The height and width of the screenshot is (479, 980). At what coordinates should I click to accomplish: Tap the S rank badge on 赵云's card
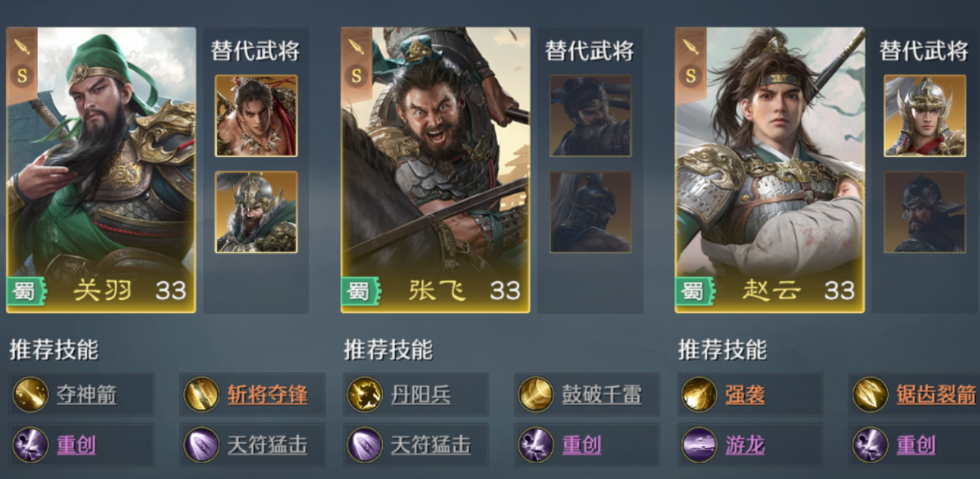pyautogui.click(x=691, y=76)
